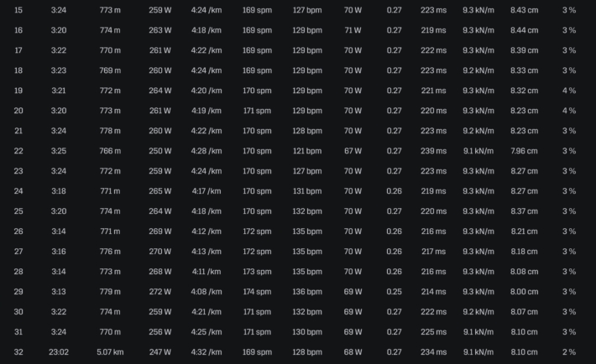Click the 121 bpm heart rate value
596x364 pixels.
click(x=307, y=151)
